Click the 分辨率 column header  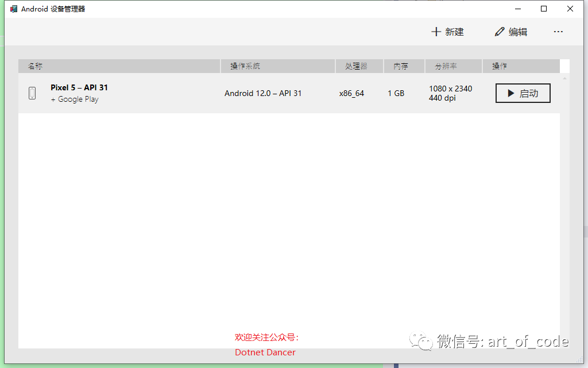click(454, 66)
